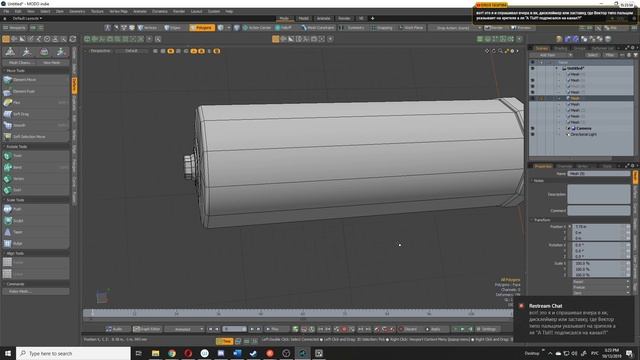Activate the Vortex tool
Image resolution: width=640 pixels, height=360 pixels.
[36, 179]
